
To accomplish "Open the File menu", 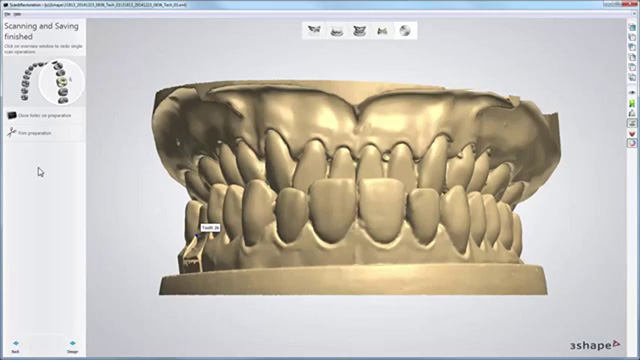I will 7,14.
